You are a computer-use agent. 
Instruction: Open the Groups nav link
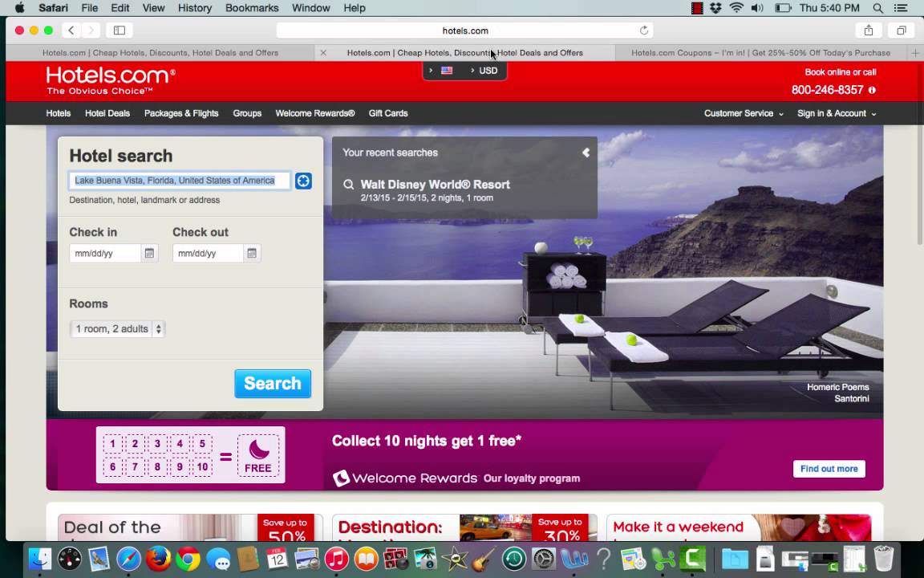247,113
